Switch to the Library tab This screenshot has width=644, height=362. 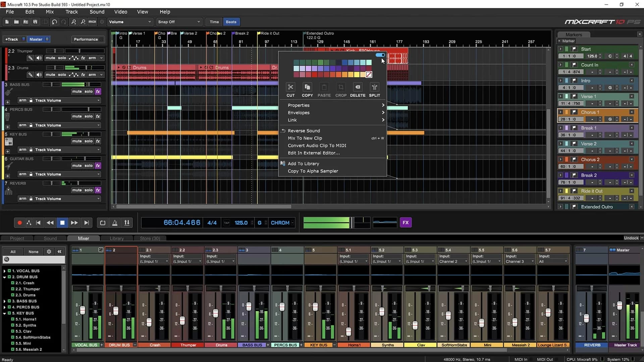pyautogui.click(x=116, y=238)
